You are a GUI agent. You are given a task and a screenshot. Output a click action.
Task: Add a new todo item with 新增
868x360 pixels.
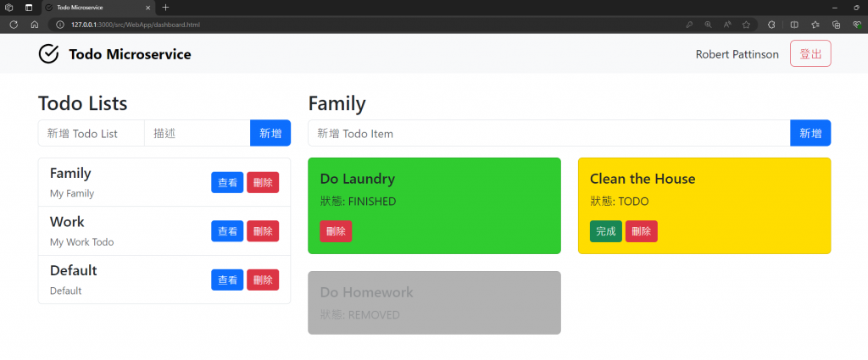click(x=810, y=133)
